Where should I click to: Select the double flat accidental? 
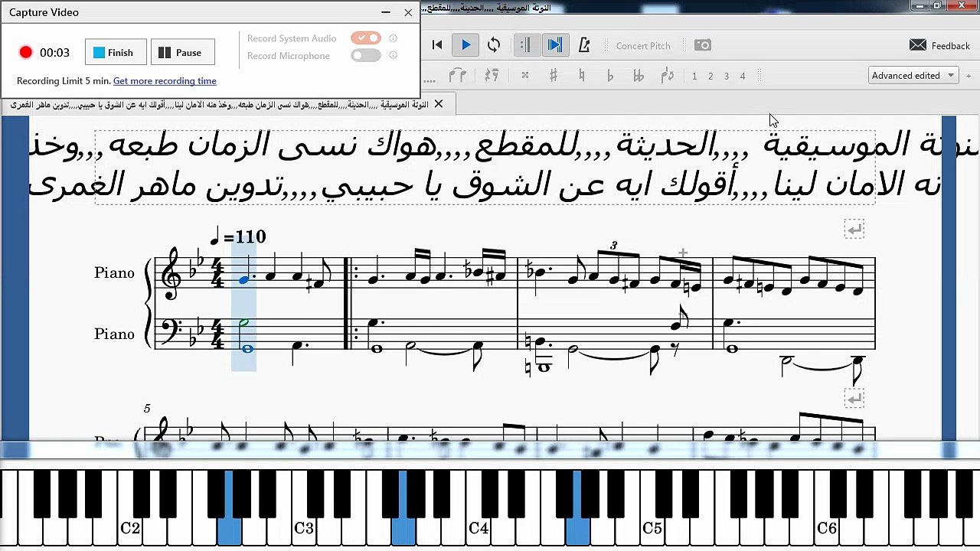click(639, 76)
